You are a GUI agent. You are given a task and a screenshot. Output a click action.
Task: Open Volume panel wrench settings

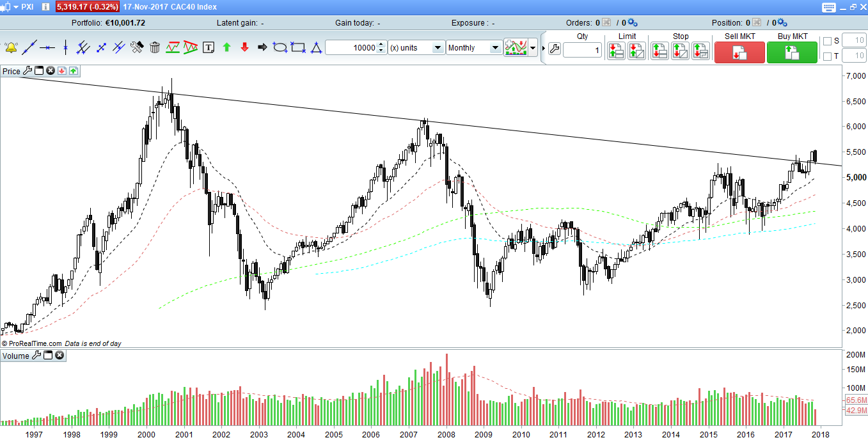36,356
